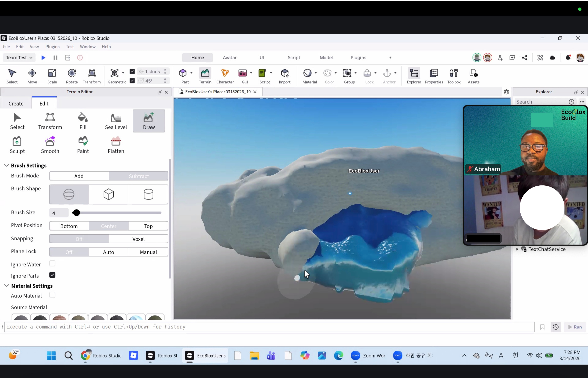Choose the Scale tool

pos(52,76)
